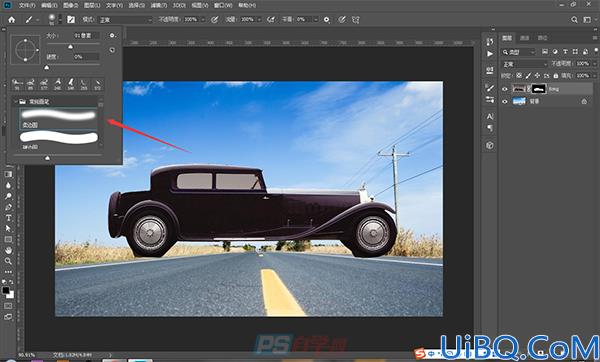Hide the car layer via eye icon

click(505, 89)
